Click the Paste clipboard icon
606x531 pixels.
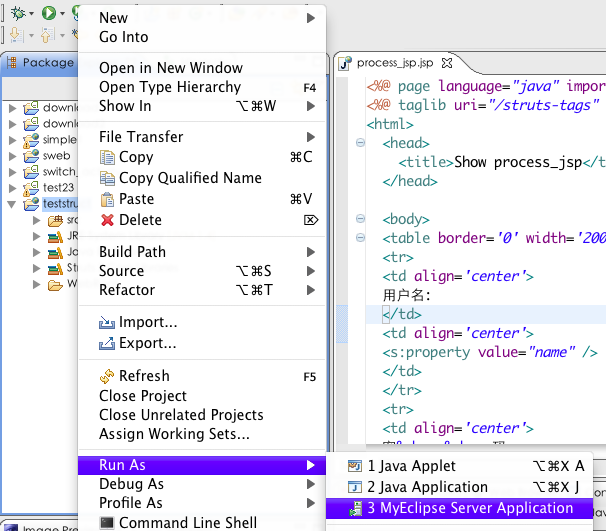pyautogui.click(x=108, y=199)
